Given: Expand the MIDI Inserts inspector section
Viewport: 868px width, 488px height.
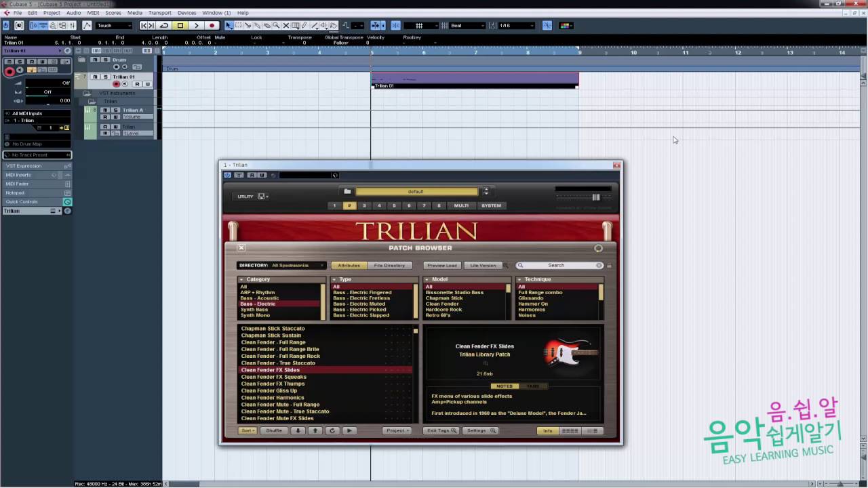Looking at the screenshot, I should click(37, 175).
